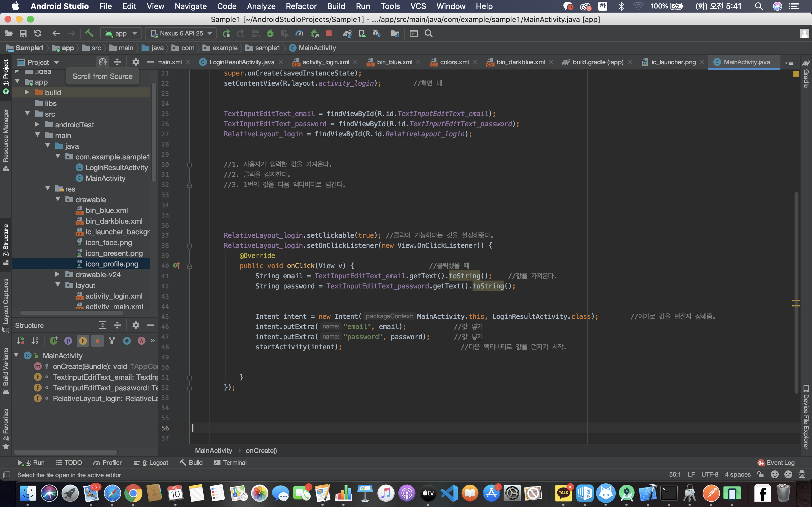Open the Nexus 6 API 25 device dropdown
The image size is (812, 507).
tap(181, 33)
